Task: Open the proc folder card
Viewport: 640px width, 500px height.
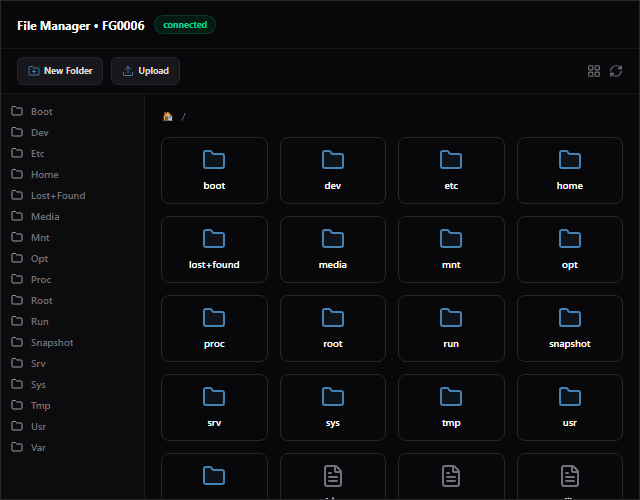Action: click(x=214, y=329)
